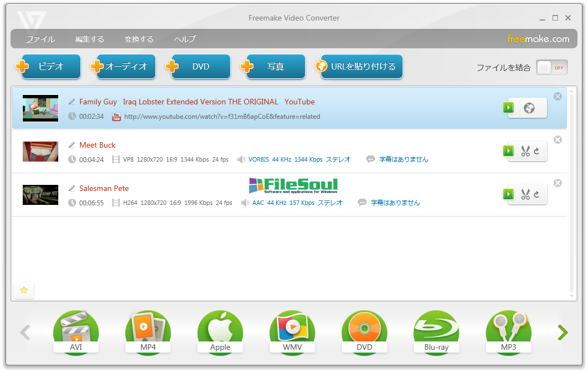Open the ヘルプ menu

185,39
